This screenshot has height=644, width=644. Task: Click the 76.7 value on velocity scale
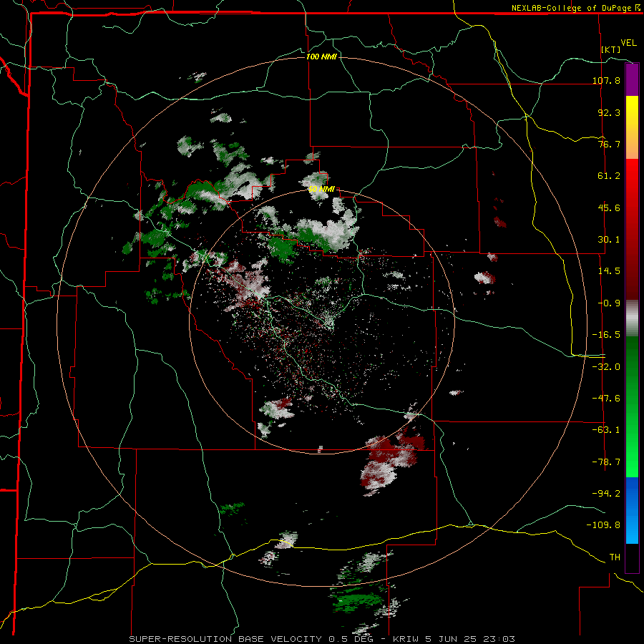609,144
